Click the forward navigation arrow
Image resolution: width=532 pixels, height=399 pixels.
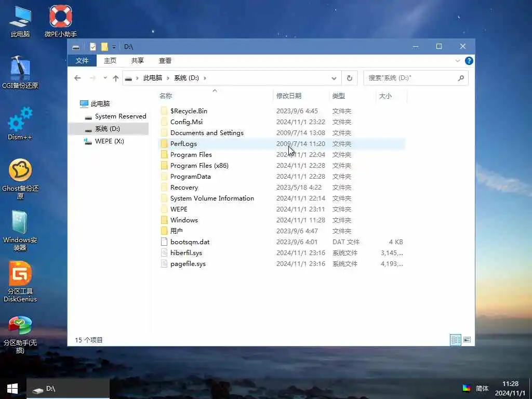coord(92,78)
